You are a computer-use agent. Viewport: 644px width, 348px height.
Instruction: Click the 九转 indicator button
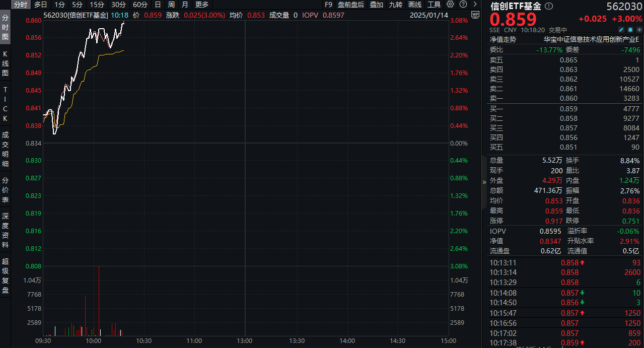[x=395, y=5]
